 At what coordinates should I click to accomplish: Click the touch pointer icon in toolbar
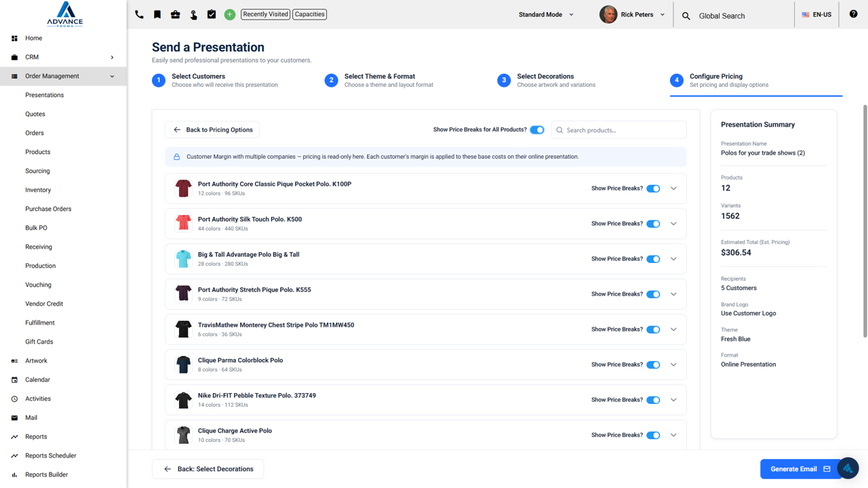pos(193,14)
